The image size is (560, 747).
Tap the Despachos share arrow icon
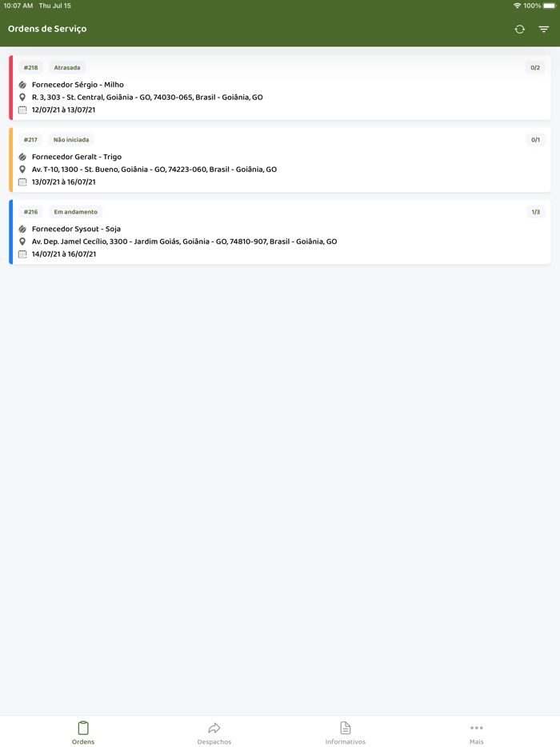click(214, 728)
